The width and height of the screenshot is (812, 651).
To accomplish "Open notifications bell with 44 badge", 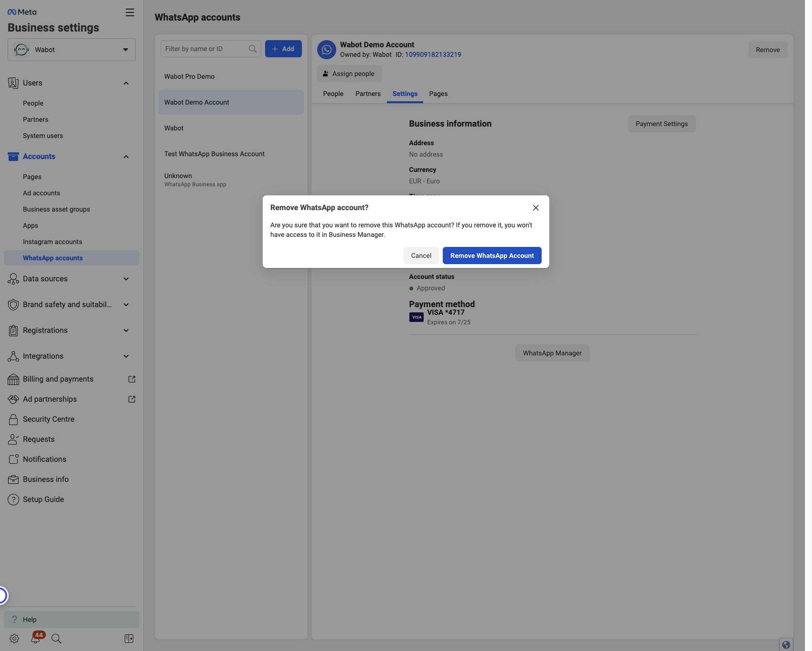I will 36,638.
